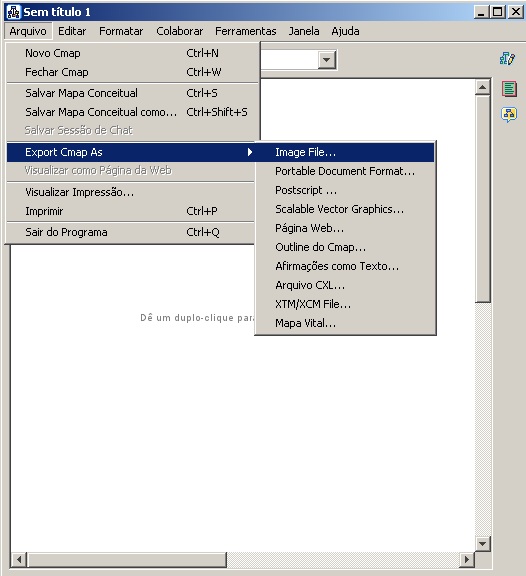
Task: Open the Styles palette icon at top right
Action: point(508,59)
